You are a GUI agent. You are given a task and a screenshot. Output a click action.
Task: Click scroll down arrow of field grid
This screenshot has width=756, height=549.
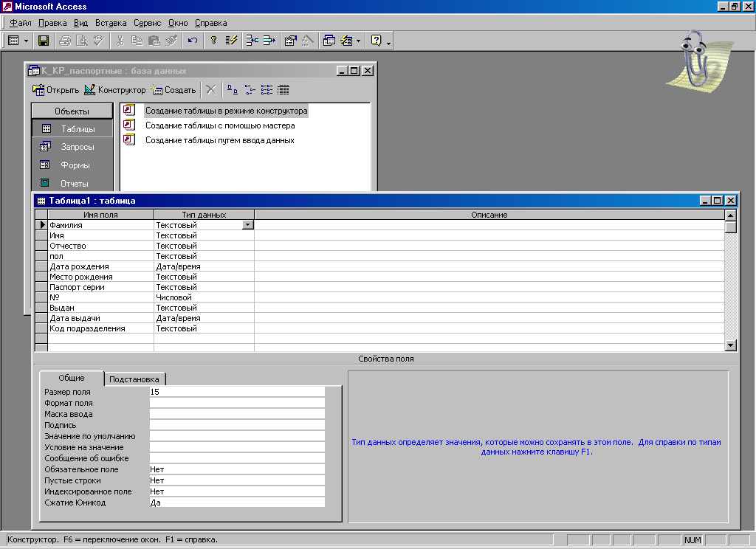click(x=730, y=345)
